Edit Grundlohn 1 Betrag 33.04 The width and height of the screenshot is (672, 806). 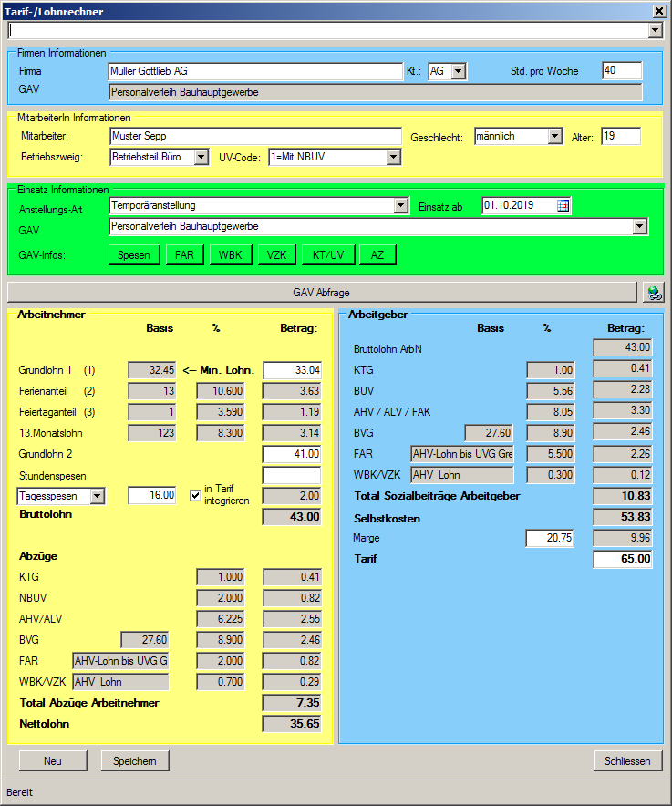pos(292,370)
